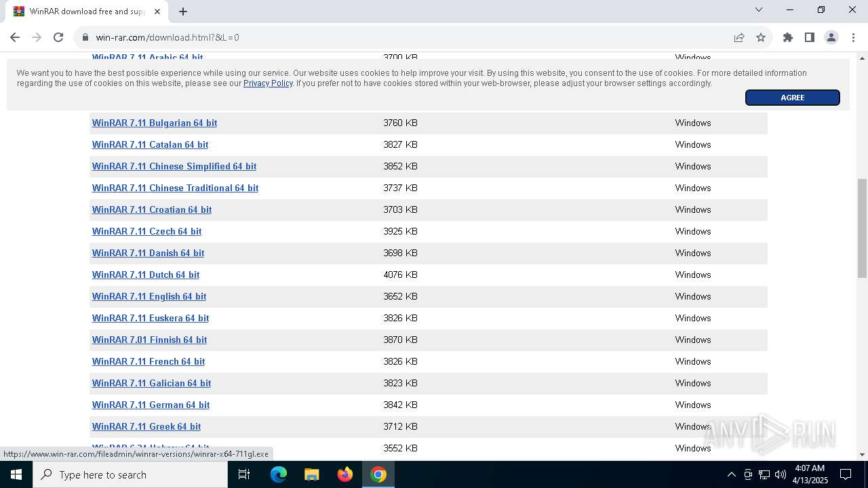
Task: Open the notification center icon
Action: (846, 474)
